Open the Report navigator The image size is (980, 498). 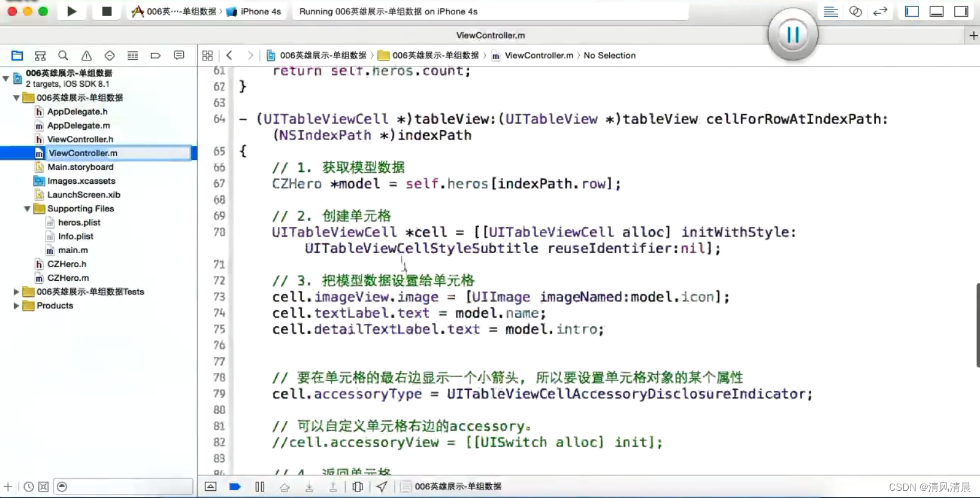click(x=179, y=56)
